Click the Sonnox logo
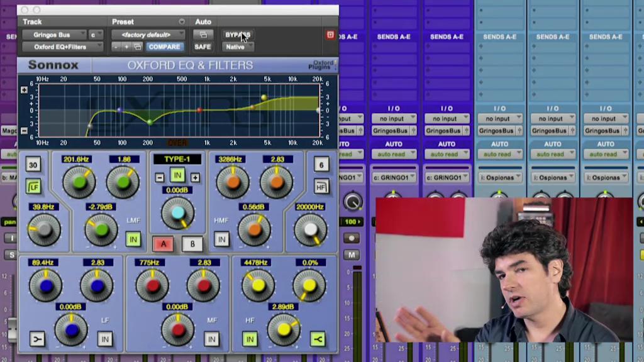This screenshot has height=362, width=644. pyautogui.click(x=53, y=65)
